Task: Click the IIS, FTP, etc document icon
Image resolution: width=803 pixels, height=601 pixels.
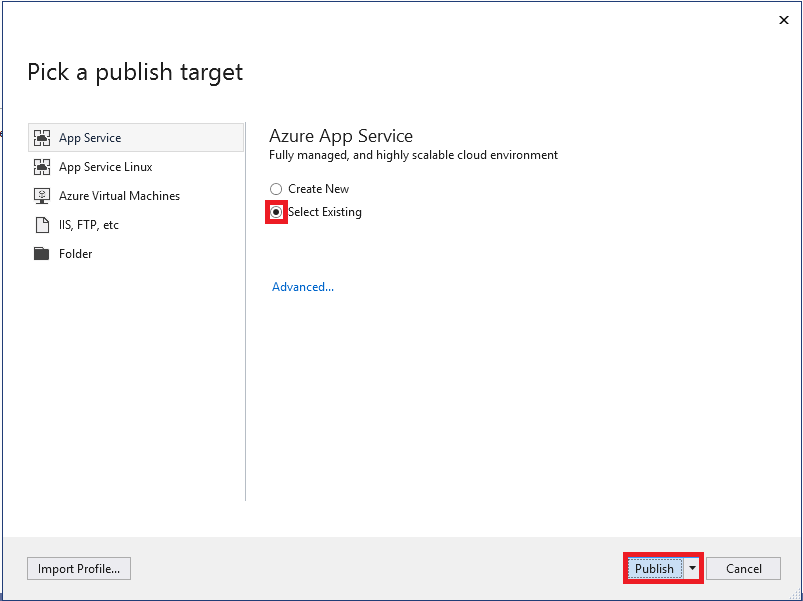Action: coord(42,225)
